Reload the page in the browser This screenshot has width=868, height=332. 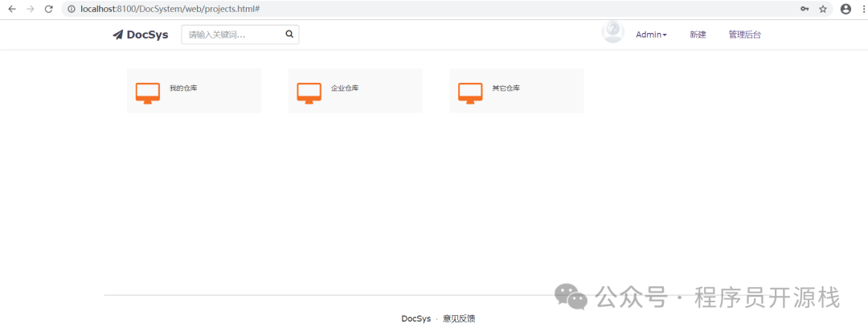coord(49,9)
